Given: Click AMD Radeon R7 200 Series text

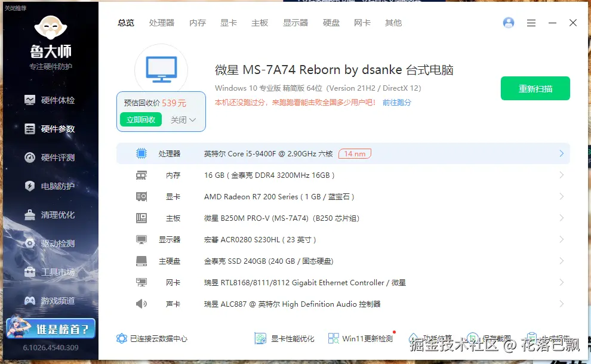Looking at the screenshot, I should (x=279, y=197).
